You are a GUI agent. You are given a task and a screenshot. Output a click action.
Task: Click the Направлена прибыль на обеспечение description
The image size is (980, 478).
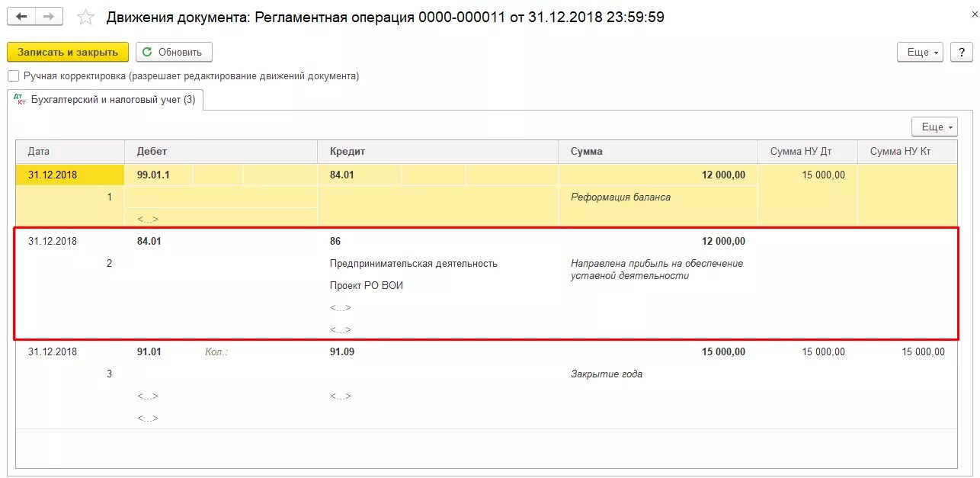pyautogui.click(x=657, y=269)
